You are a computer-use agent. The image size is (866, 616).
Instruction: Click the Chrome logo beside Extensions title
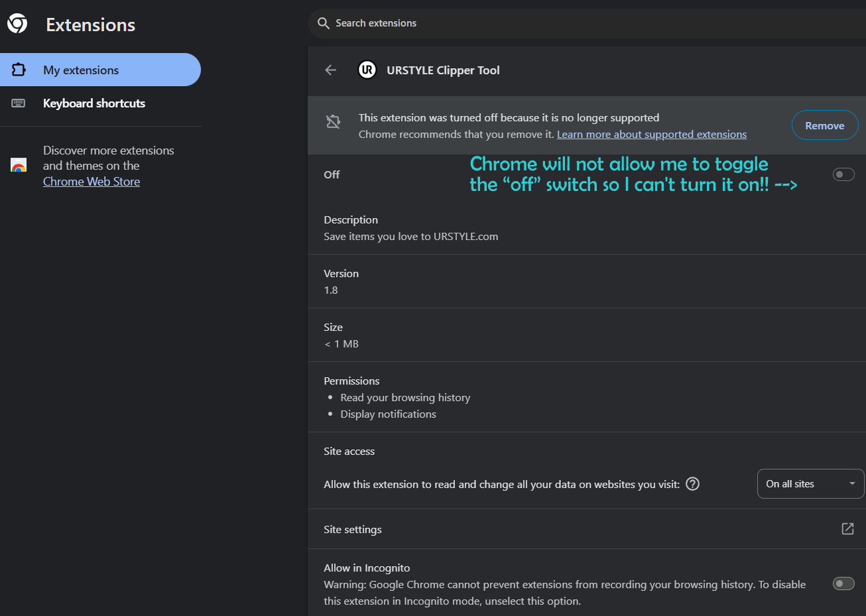[x=17, y=24]
